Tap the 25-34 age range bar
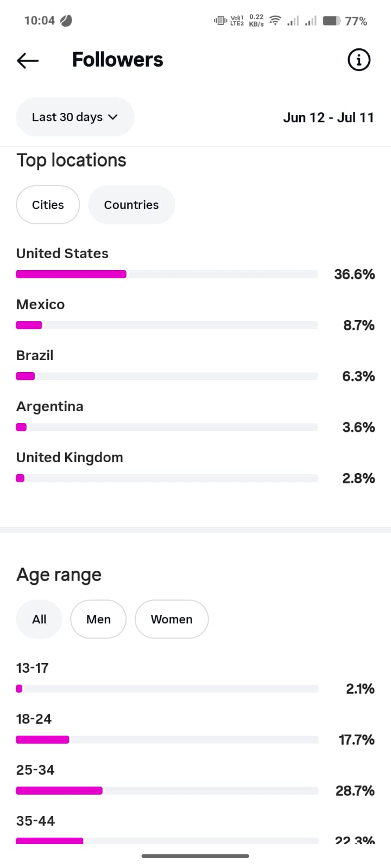The width and height of the screenshot is (391, 868). point(167,790)
